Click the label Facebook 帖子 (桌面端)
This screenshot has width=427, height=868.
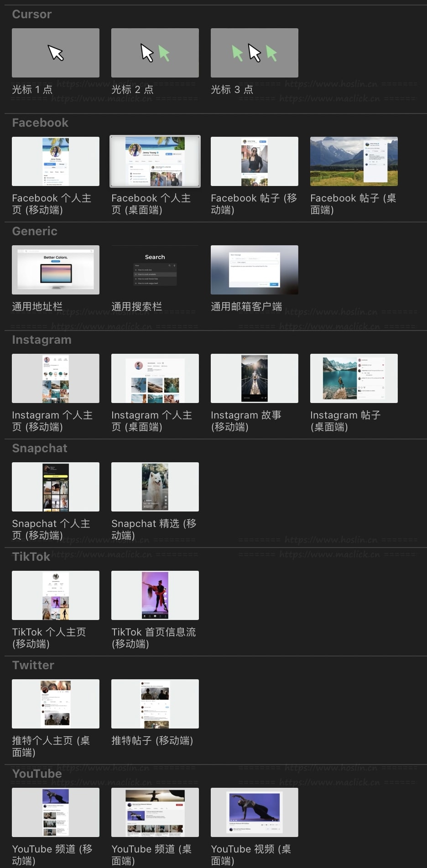(x=353, y=204)
